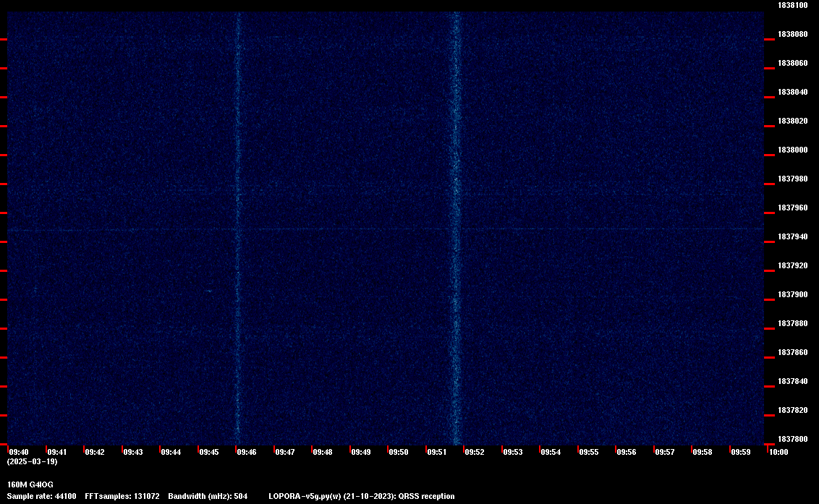This screenshot has height=504, width=819.
Task: Click the 09:57 time label
Action: (x=664, y=452)
